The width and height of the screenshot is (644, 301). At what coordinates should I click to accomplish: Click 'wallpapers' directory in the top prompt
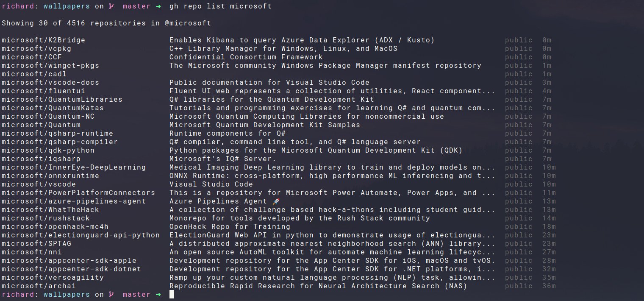pos(67,6)
